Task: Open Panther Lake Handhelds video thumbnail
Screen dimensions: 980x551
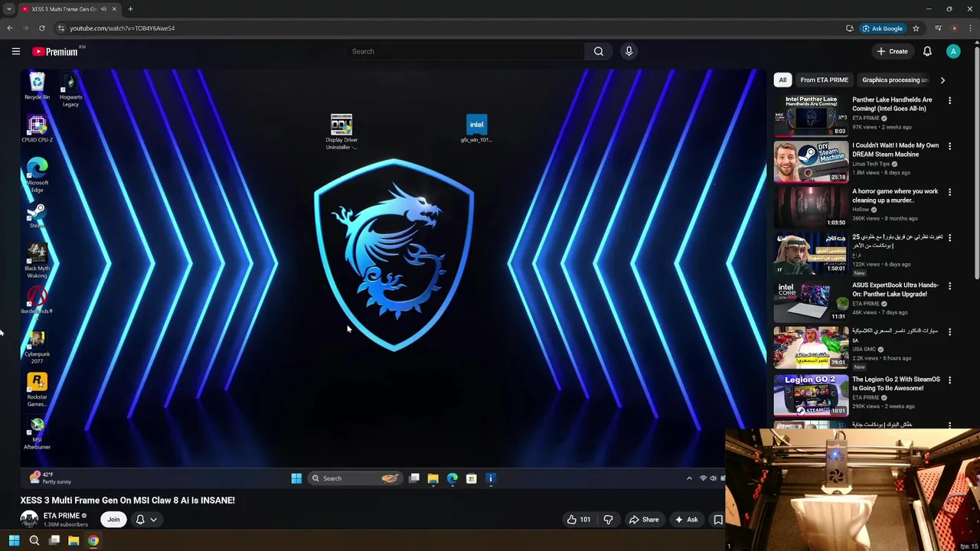Action: (811, 116)
